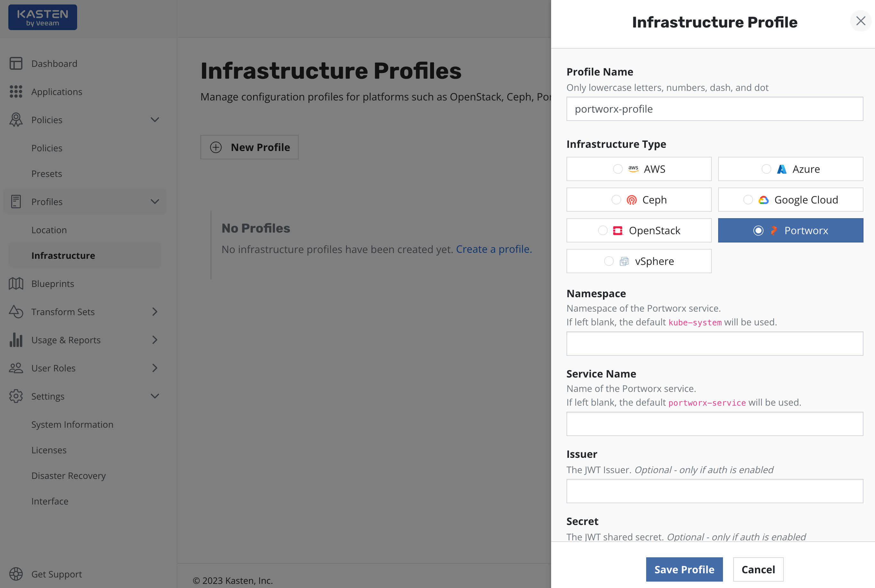875x588 pixels.
Task: Select vSphere as infrastructure type
Action: pos(609,261)
